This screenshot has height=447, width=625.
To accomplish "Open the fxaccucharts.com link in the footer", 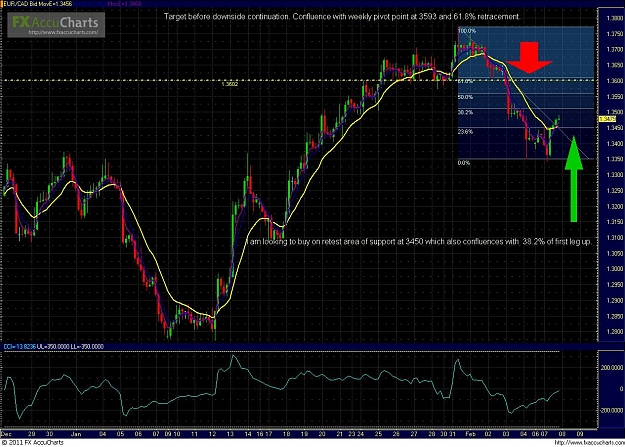I will pos(588,443).
